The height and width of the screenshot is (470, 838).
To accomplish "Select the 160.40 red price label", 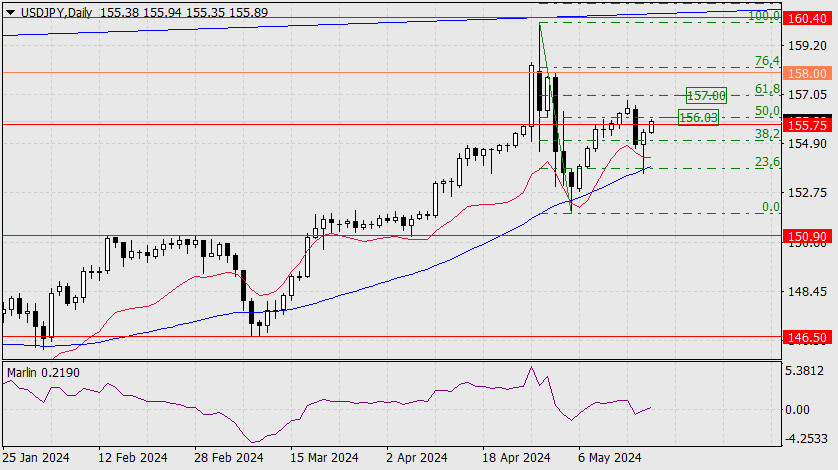I will (x=807, y=19).
